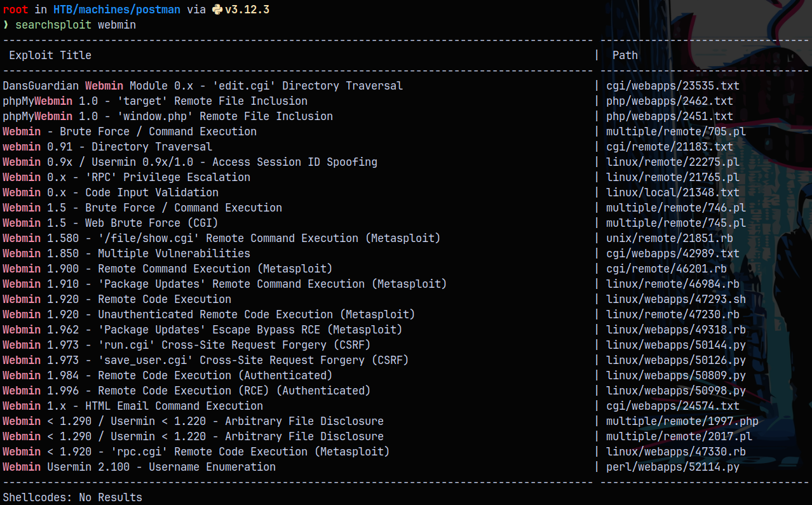
Task: Select Webmin 1.973 'save_user.cgi' CSRF title
Action: pyautogui.click(x=206, y=360)
